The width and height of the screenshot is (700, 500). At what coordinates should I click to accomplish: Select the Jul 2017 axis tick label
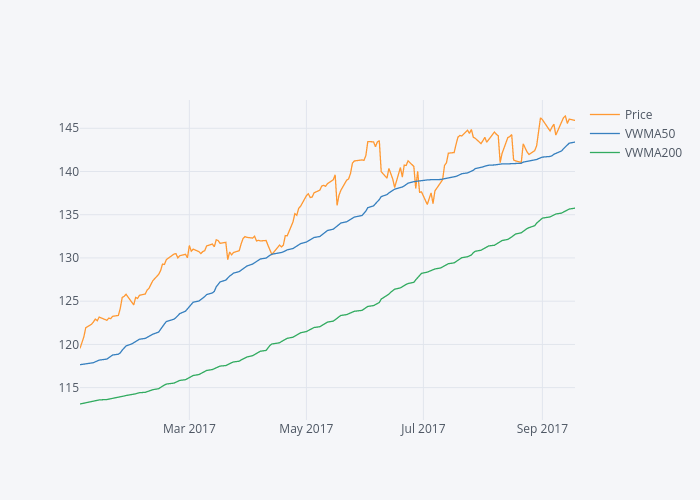pos(423,429)
